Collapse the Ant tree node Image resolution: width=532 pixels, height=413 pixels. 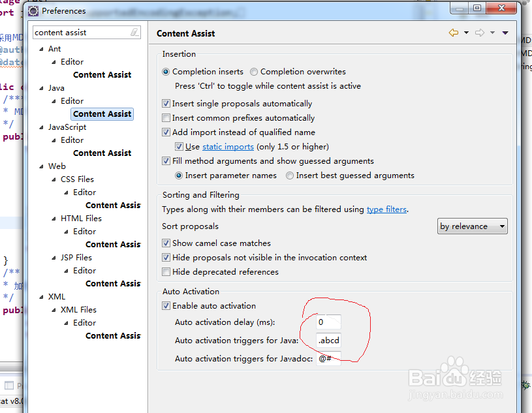(x=41, y=49)
